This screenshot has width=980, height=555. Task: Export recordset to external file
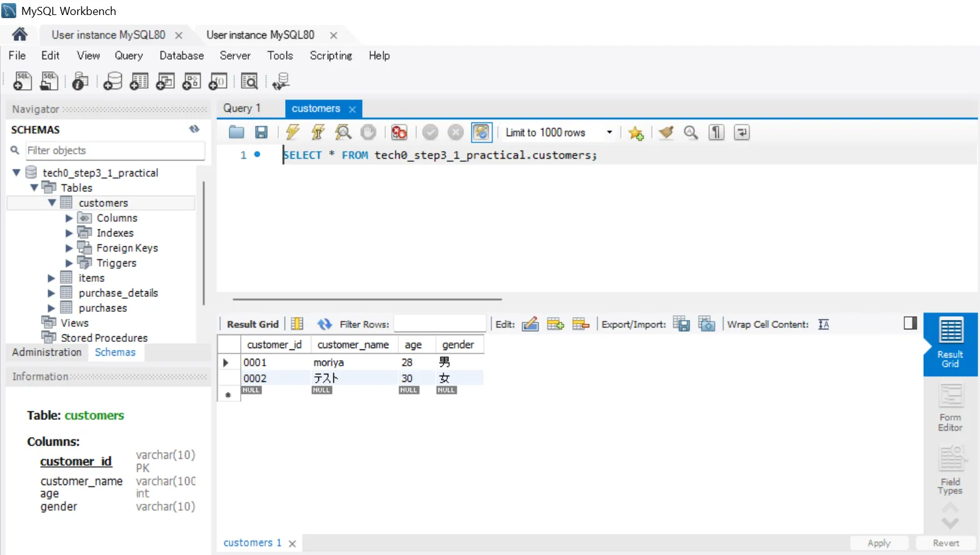681,324
